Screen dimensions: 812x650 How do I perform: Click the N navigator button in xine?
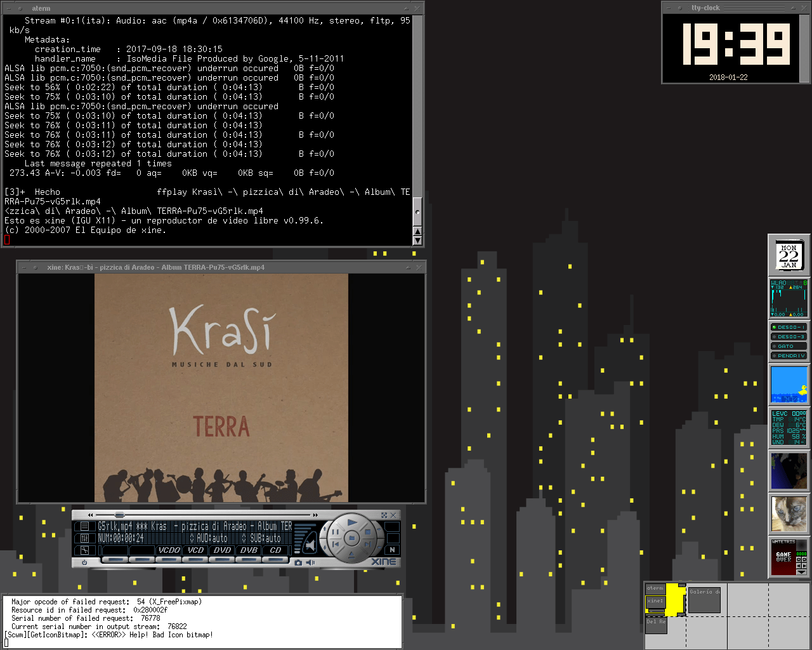[392, 550]
